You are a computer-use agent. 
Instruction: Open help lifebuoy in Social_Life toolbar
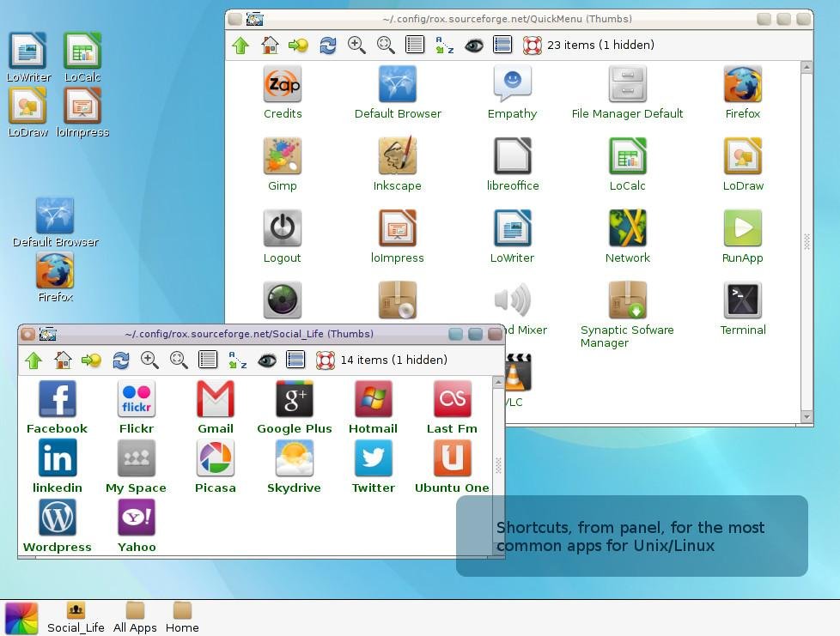(x=326, y=360)
